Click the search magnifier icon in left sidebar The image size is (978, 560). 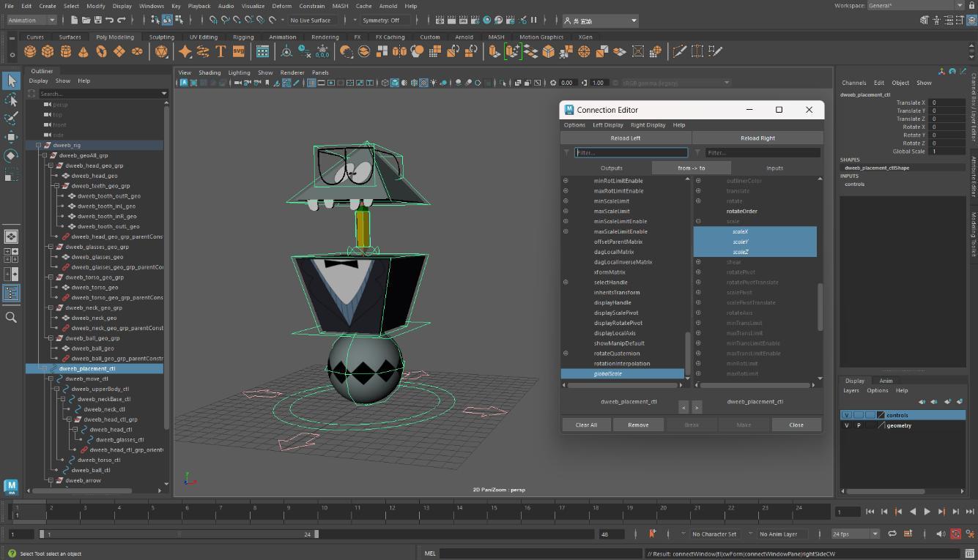click(11, 317)
